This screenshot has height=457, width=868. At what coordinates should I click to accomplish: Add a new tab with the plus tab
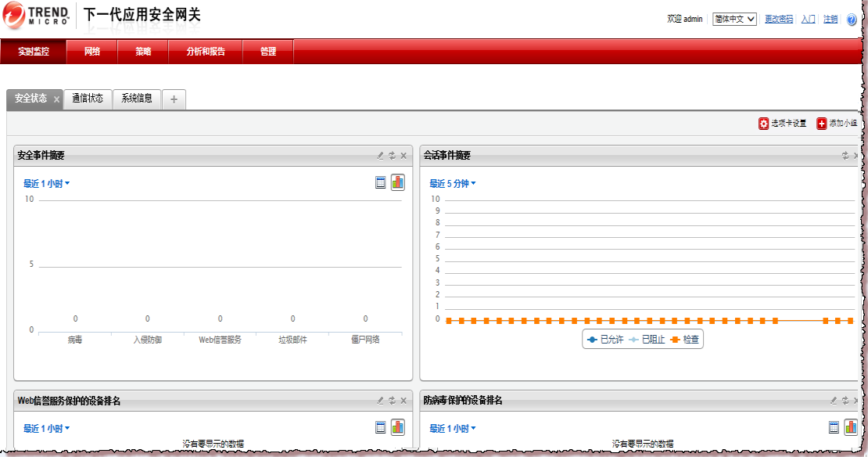tap(174, 99)
